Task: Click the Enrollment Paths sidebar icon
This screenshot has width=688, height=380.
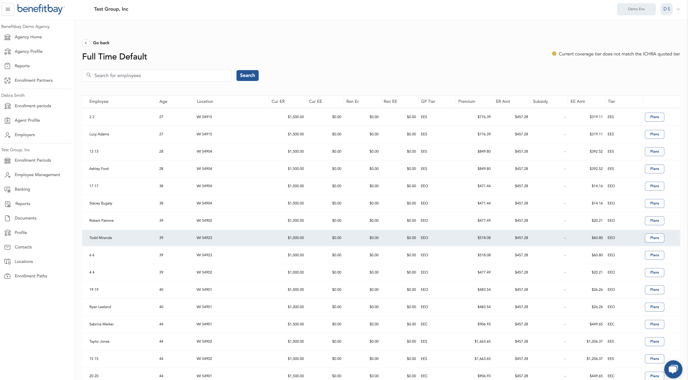Action: tap(7, 276)
